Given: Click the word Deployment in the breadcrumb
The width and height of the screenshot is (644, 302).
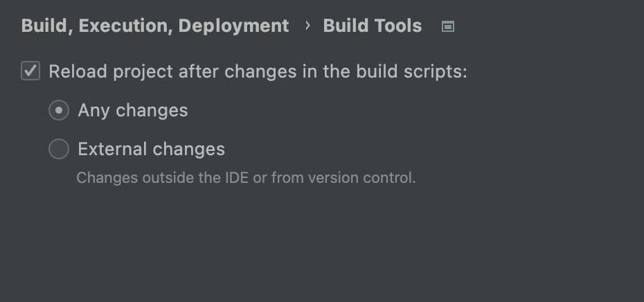Looking at the screenshot, I should (x=233, y=26).
